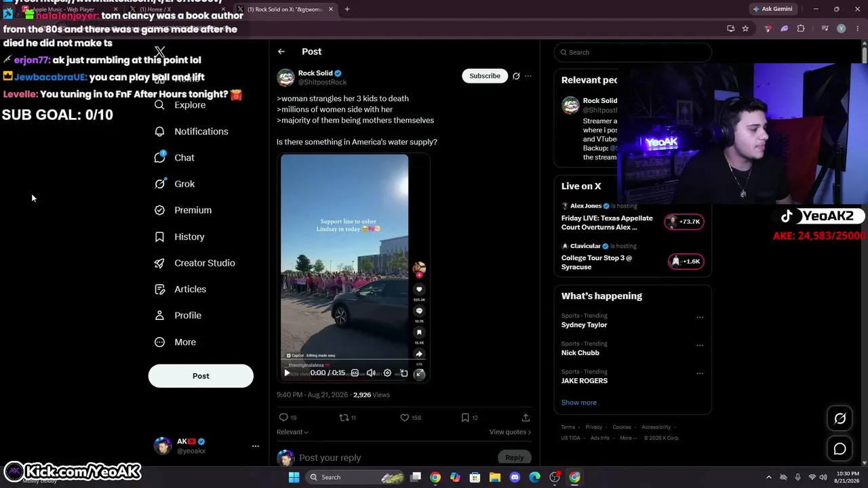Open the post's three-dot more menu

click(528, 76)
